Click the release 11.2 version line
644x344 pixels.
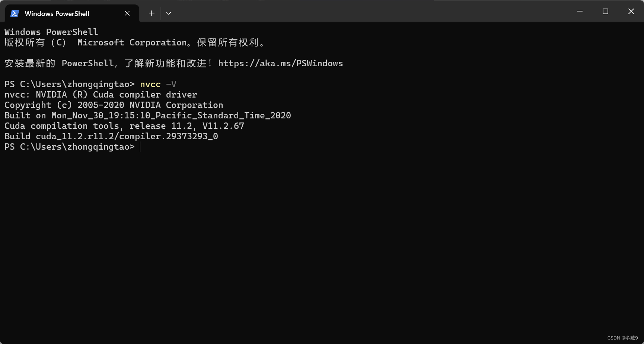124,126
